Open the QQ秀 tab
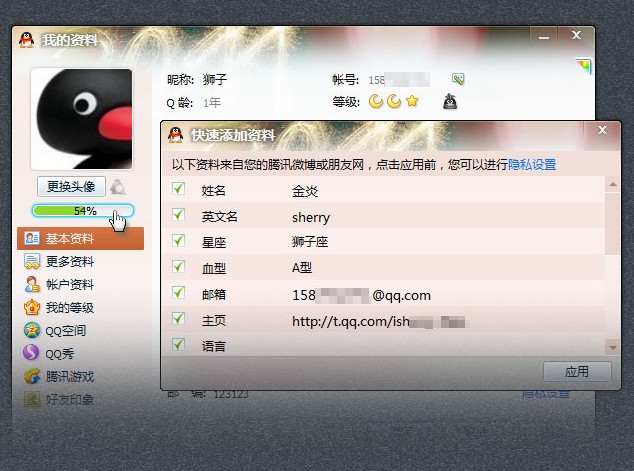This screenshot has height=471, width=634. click(x=80, y=353)
